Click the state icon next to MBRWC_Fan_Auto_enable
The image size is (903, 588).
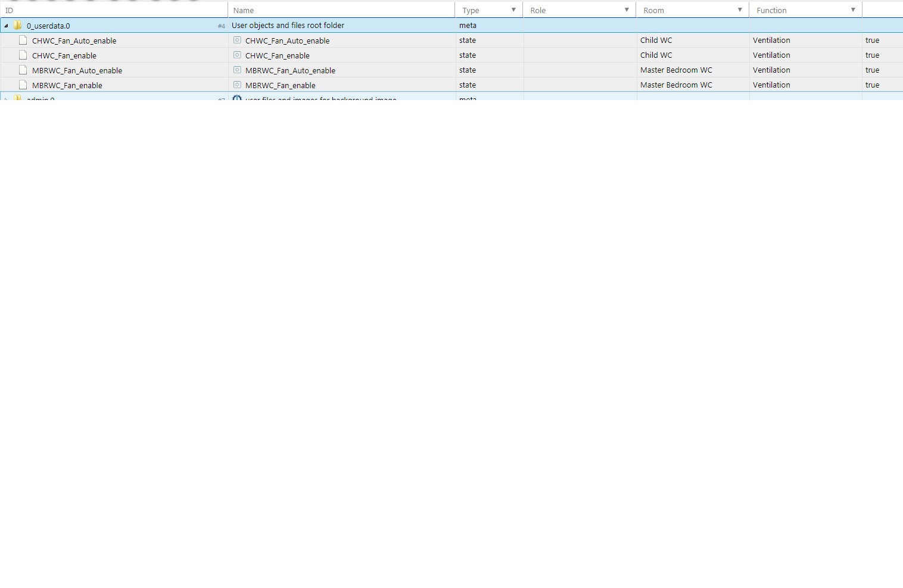click(x=238, y=70)
